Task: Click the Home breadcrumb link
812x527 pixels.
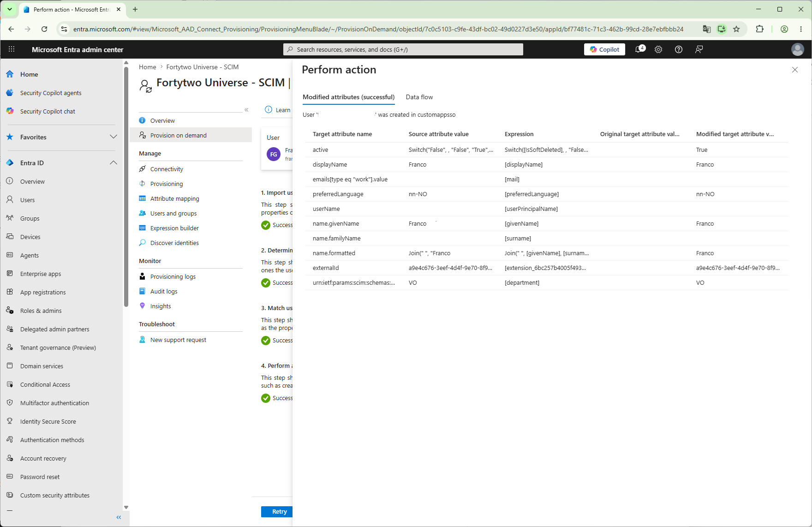Action: 148,67
